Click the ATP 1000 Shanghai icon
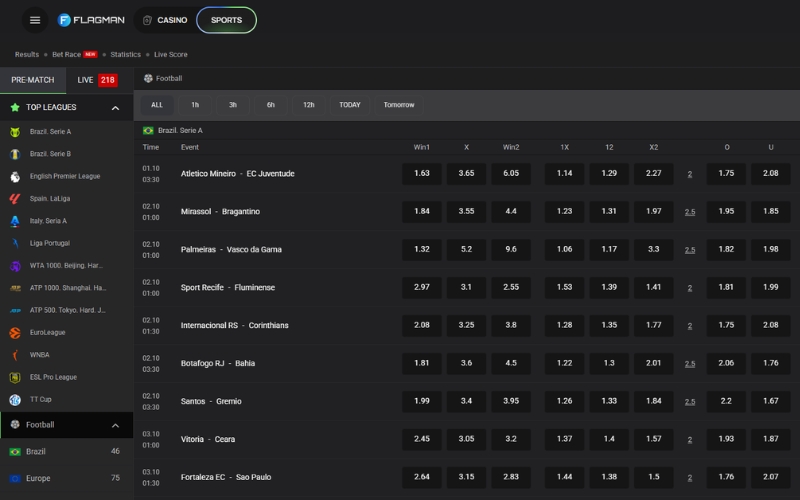800x500 pixels. pyautogui.click(x=15, y=288)
